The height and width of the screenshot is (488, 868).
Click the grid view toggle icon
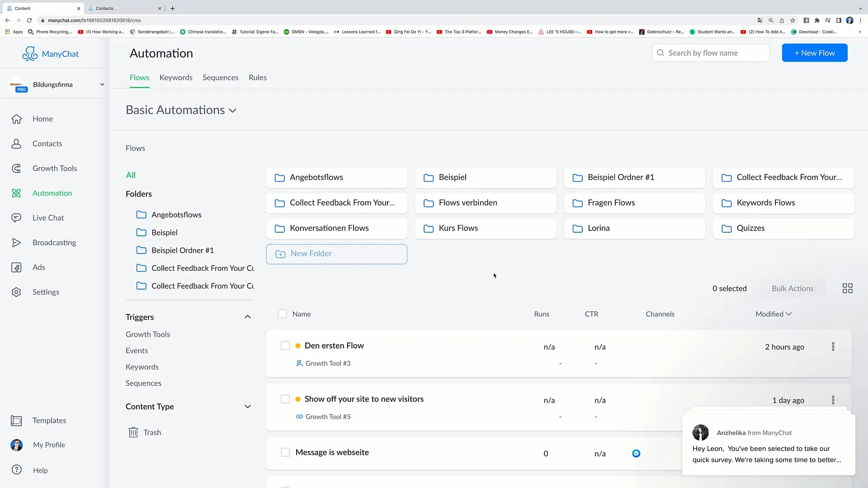[848, 288]
